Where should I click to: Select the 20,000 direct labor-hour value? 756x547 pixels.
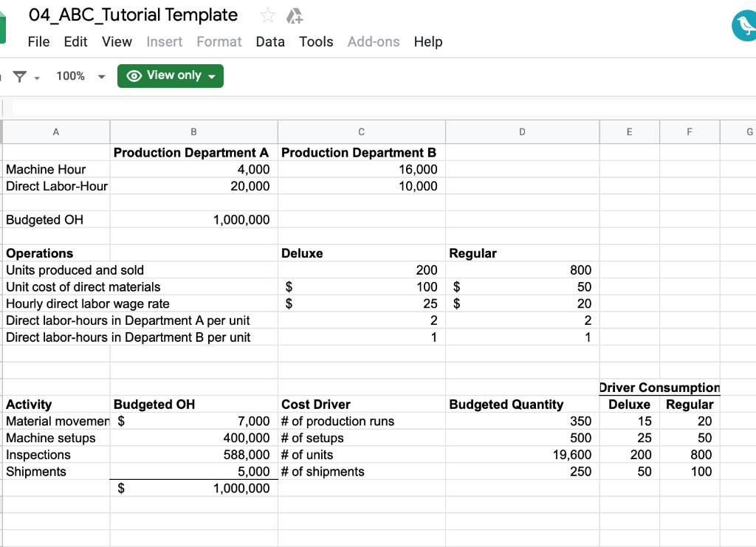194,187
